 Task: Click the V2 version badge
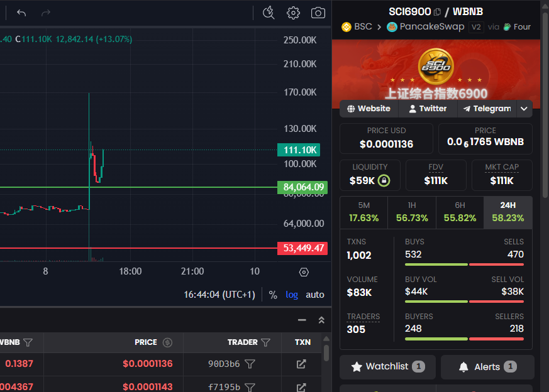pyautogui.click(x=476, y=27)
